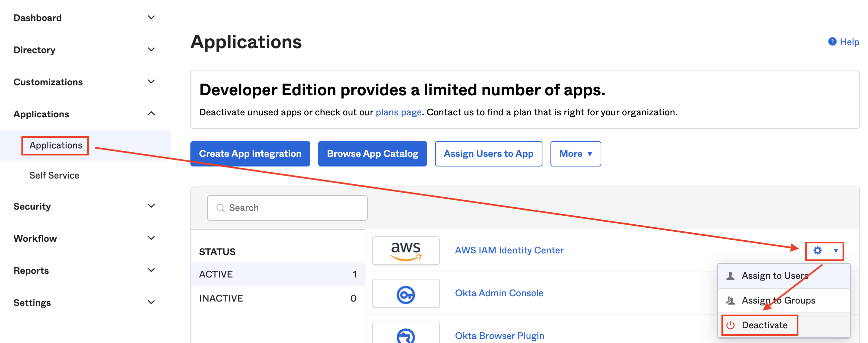Click the AWS logo icon
The image size is (868, 343).
click(x=406, y=250)
